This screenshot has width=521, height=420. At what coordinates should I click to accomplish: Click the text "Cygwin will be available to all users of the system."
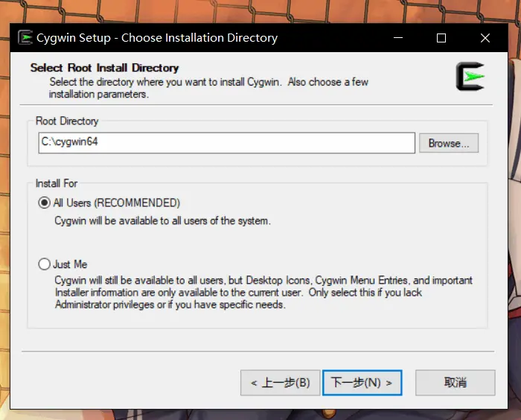[162, 221]
